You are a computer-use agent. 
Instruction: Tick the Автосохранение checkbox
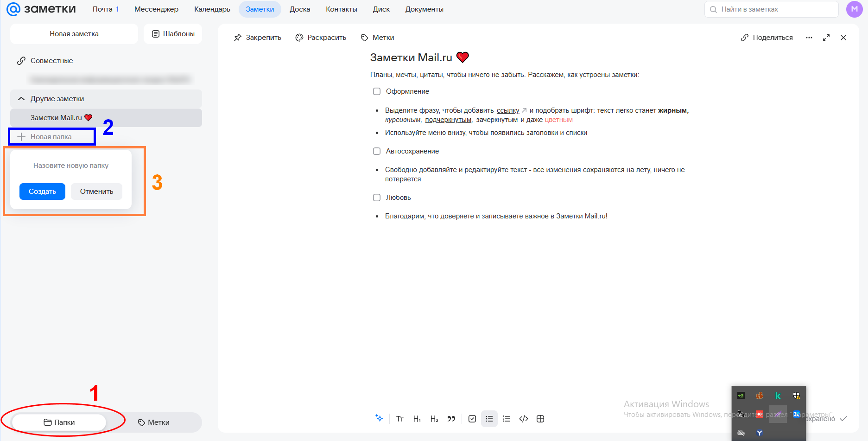tap(377, 151)
